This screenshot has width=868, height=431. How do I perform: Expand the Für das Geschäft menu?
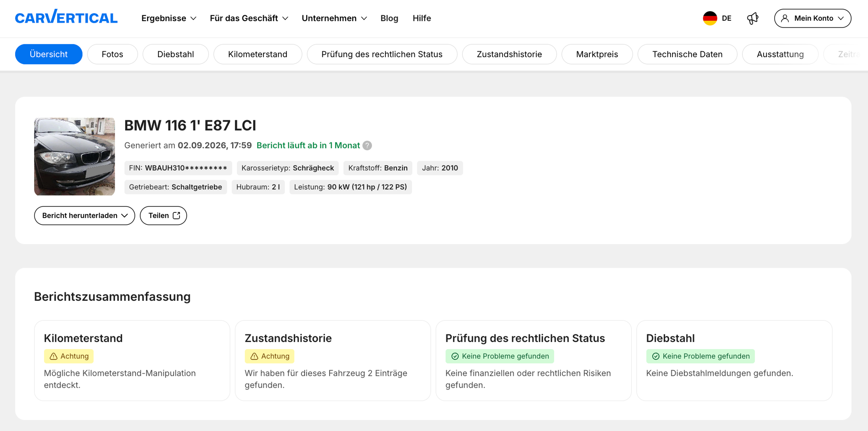(249, 18)
